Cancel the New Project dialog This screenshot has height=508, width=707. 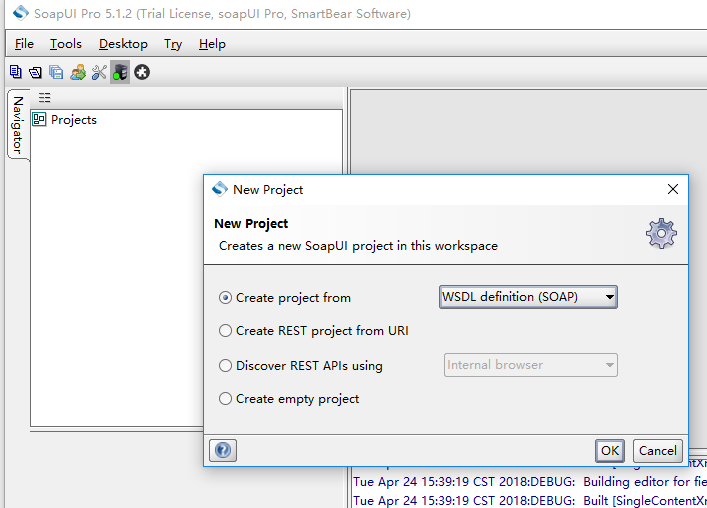click(x=657, y=450)
